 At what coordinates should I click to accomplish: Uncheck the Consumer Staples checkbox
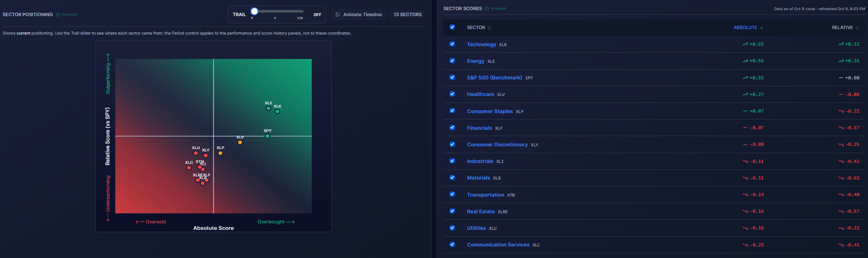coord(452,111)
